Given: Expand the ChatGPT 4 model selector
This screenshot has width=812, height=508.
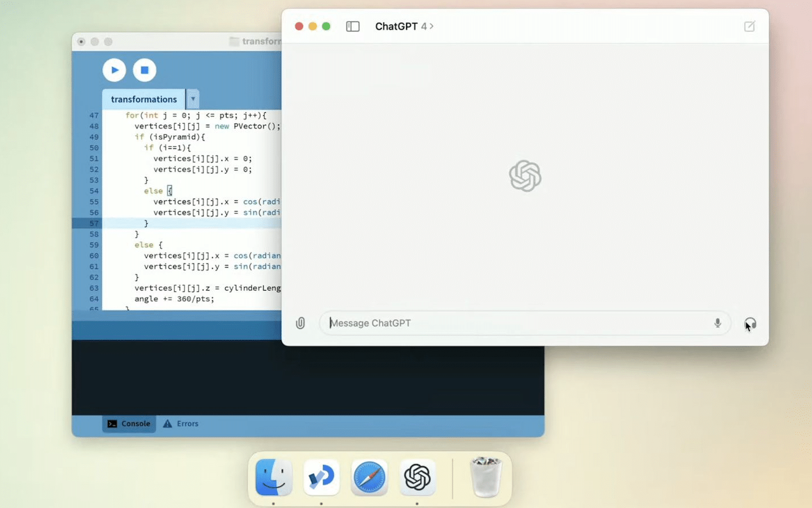Looking at the screenshot, I should (x=404, y=26).
